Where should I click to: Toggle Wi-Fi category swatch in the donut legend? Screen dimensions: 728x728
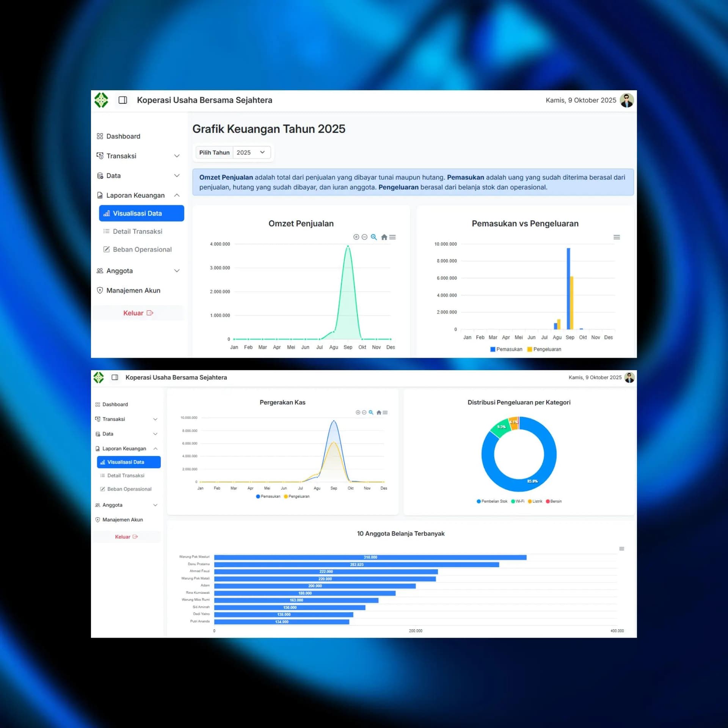513,501
